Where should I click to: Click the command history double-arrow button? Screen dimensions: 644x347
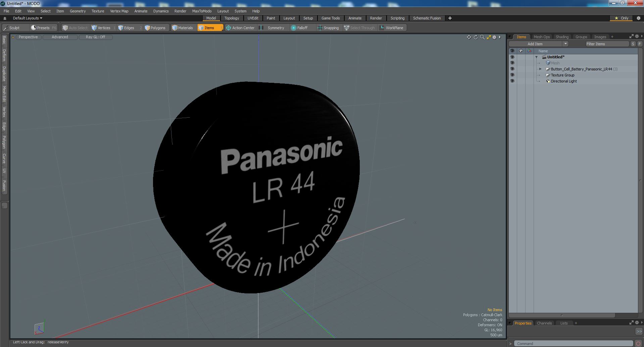tap(639, 331)
